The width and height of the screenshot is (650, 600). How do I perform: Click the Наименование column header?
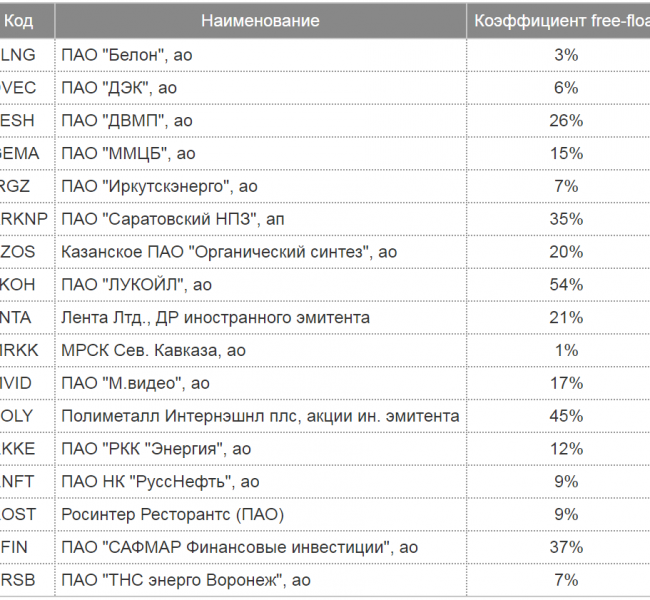tap(260, 21)
